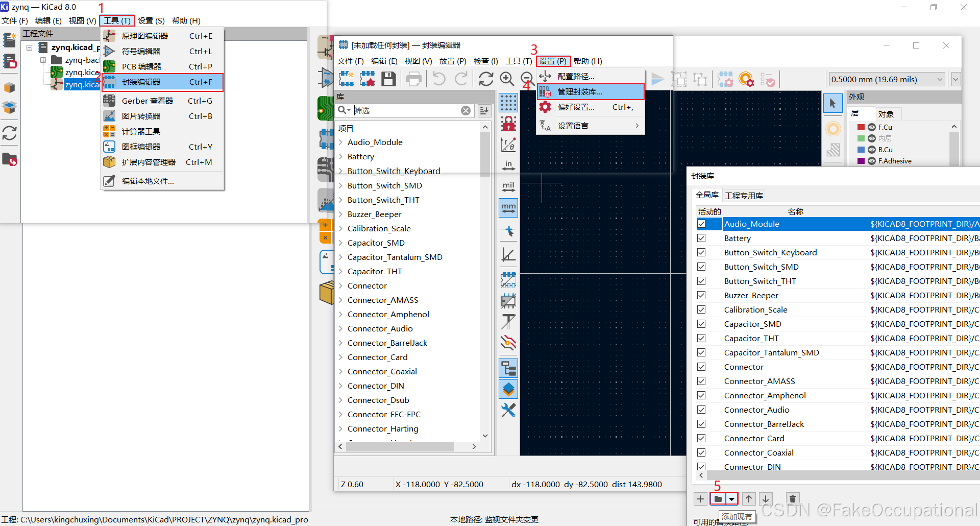Select 封装编辑器 from the tools menu
This screenshot has height=526, width=980.
point(163,82)
